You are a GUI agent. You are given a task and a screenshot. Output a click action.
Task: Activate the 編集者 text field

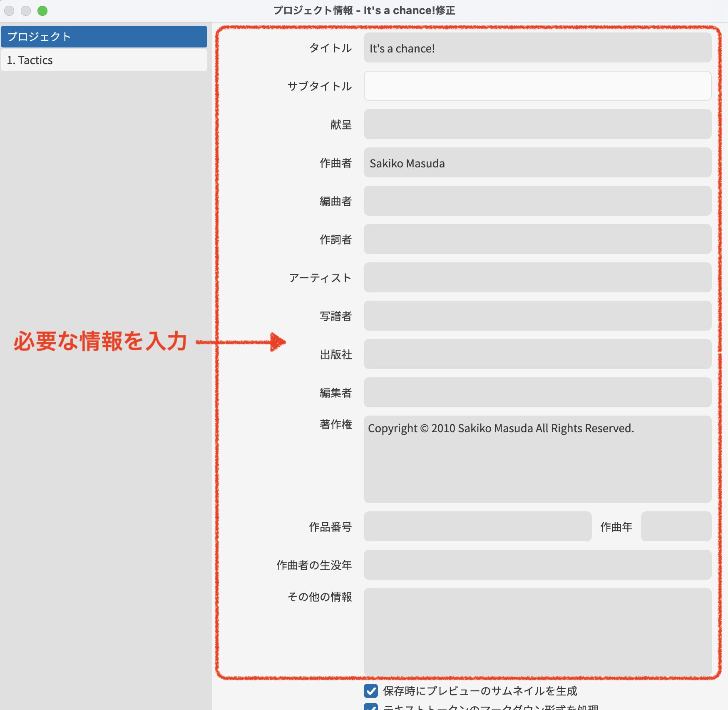click(537, 393)
